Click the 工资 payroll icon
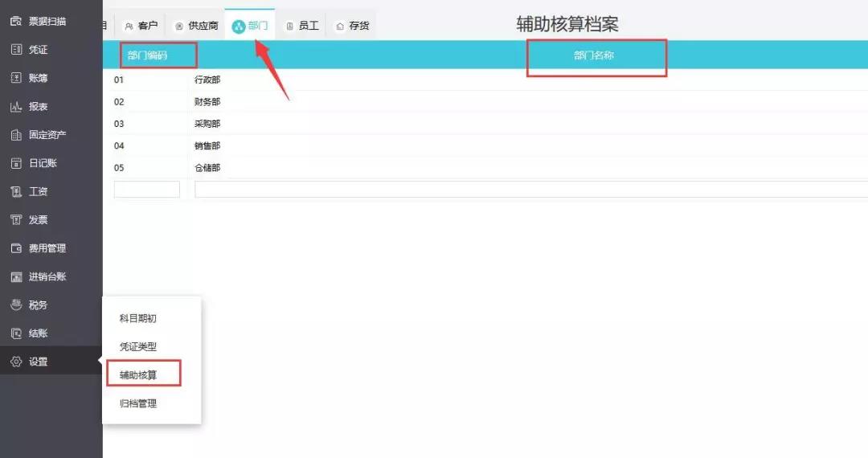The width and height of the screenshot is (868, 458). [x=16, y=191]
